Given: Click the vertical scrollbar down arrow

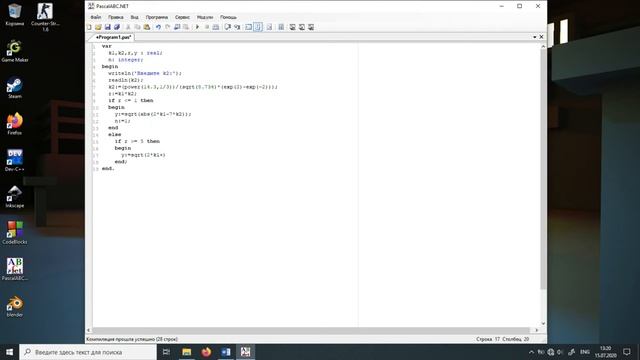Looking at the screenshot, I should tap(543, 323).
